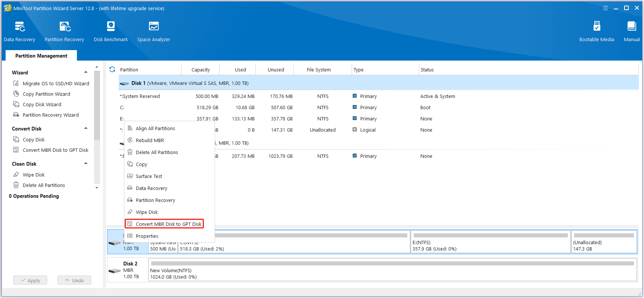Click '357.78 GB' unused cell

point(281,119)
